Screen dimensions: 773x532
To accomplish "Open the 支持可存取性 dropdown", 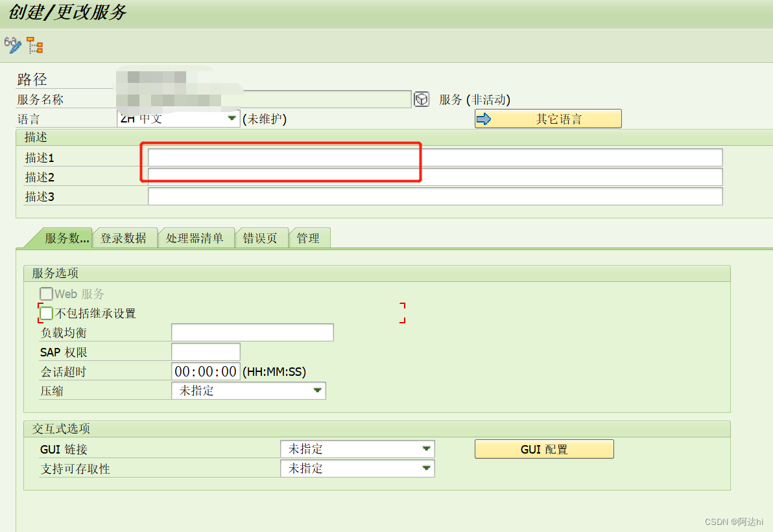I will coord(427,468).
